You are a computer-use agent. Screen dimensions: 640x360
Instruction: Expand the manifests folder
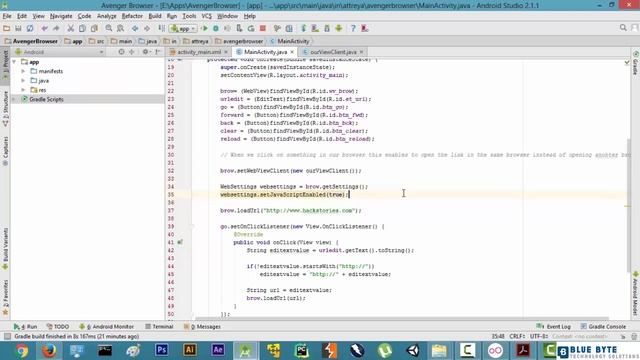pos(23,71)
